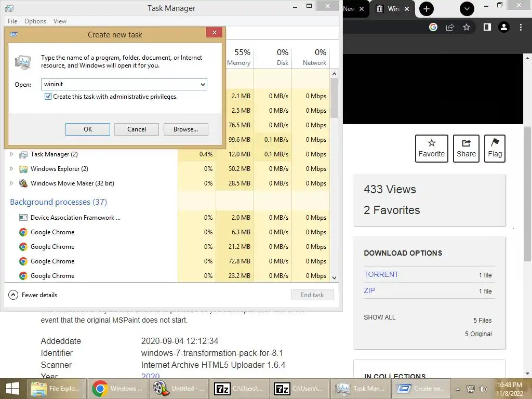
Task: Select Windows Explorer process icon in list
Action: coord(23,169)
